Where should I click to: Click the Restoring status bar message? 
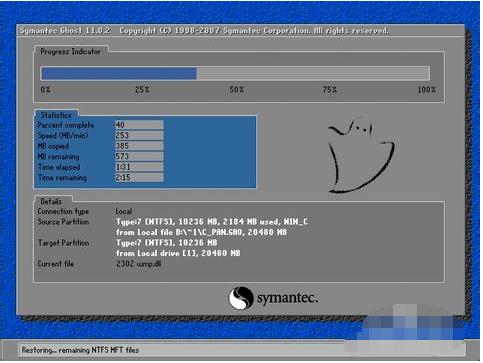(x=80, y=350)
